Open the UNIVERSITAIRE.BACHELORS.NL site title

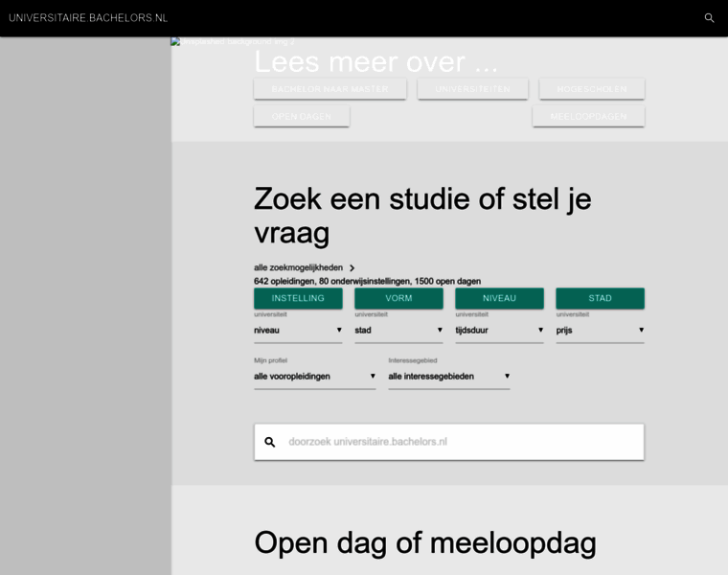[x=88, y=18]
